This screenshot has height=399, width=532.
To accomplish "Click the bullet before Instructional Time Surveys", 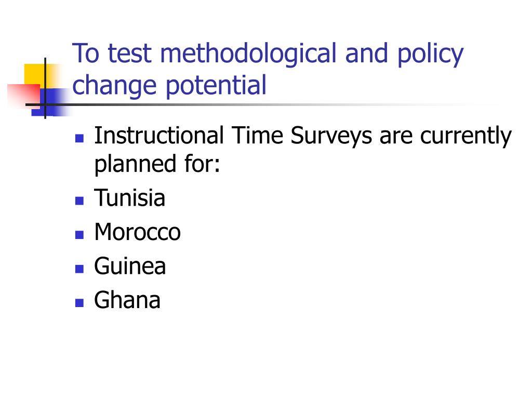I will point(79,139).
